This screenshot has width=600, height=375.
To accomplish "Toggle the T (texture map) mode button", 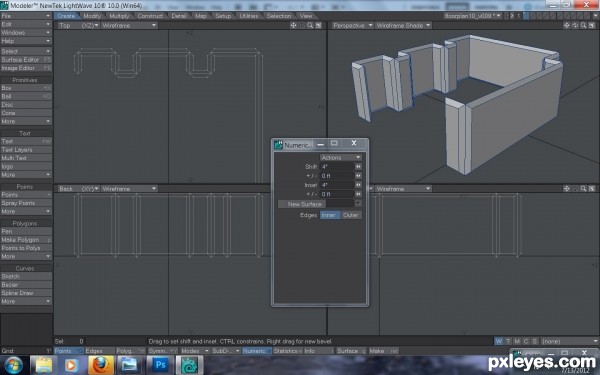I will pyautogui.click(x=508, y=341).
